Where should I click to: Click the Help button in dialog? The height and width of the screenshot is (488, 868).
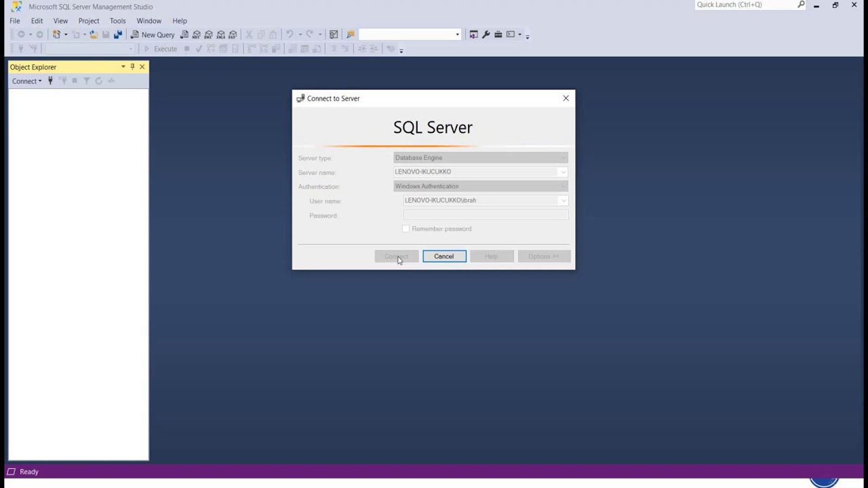(492, 256)
